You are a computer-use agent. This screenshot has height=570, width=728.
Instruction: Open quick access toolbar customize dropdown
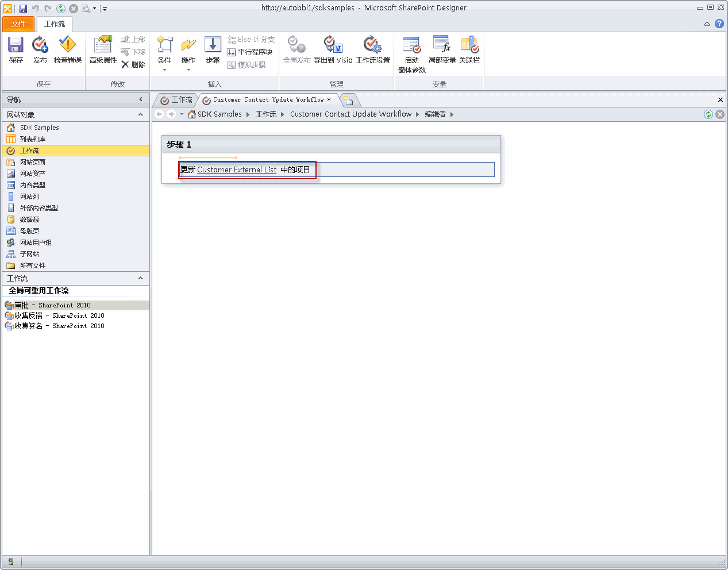(105, 9)
